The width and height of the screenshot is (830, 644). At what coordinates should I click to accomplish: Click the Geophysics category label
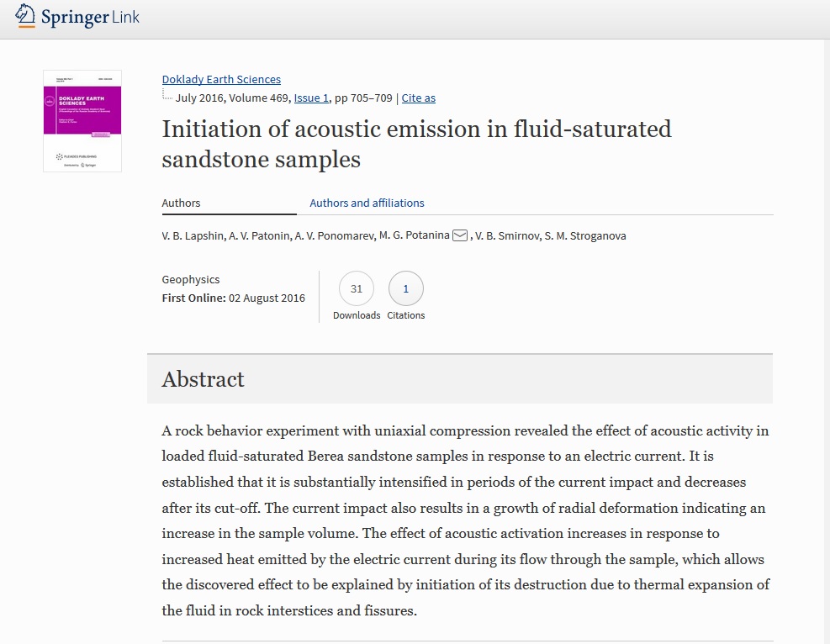[191, 279]
